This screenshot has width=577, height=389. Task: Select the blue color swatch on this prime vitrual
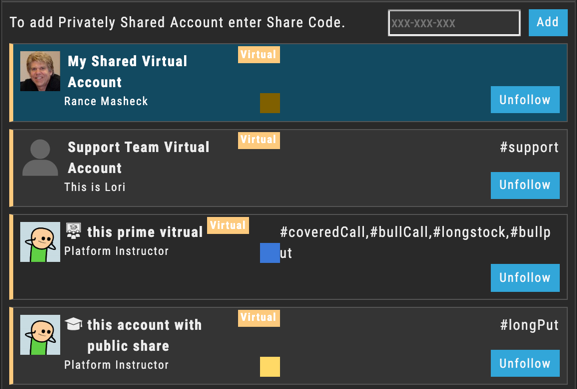pyautogui.click(x=270, y=252)
